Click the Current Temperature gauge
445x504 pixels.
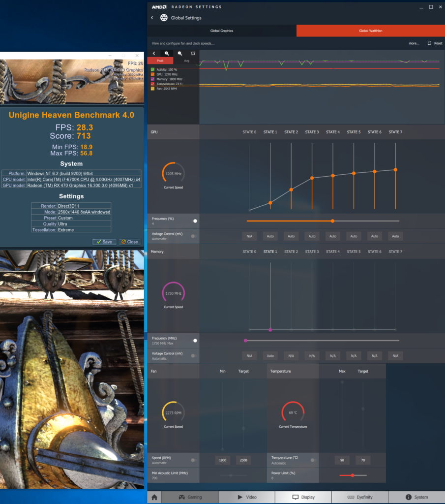pyautogui.click(x=293, y=413)
